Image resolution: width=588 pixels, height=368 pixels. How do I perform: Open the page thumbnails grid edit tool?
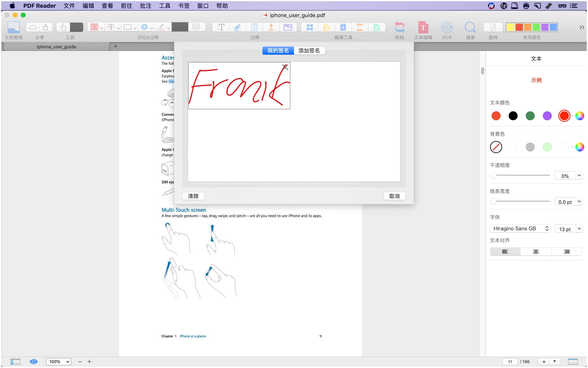coord(310,27)
